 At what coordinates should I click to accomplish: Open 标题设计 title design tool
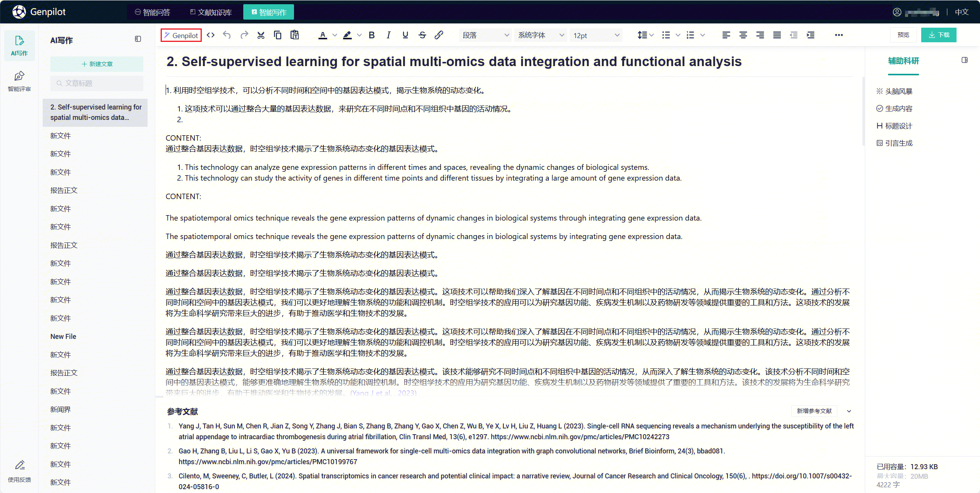pyautogui.click(x=895, y=126)
